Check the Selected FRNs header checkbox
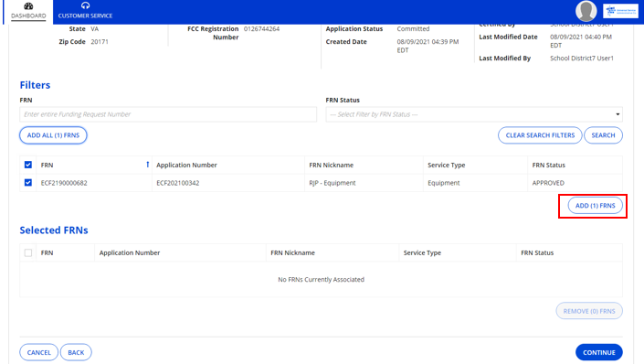644x364 pixels. point(28,252)
